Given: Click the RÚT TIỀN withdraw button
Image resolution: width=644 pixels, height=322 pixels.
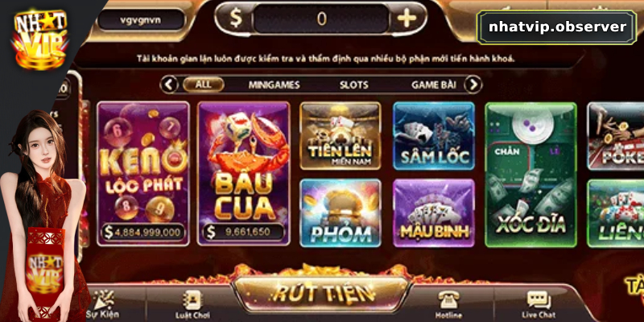Looking at the screenshot, I should [x=322, y=293].
